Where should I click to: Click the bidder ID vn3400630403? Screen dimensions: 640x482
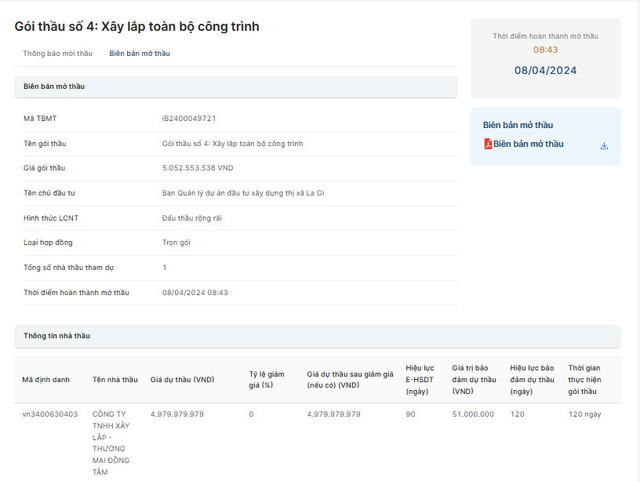click(50, 414)
